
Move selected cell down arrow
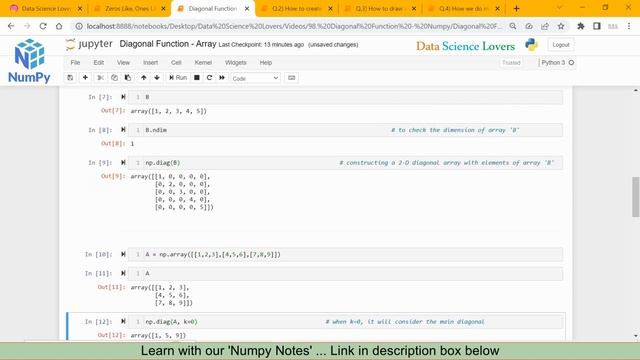tap(157, 78)
